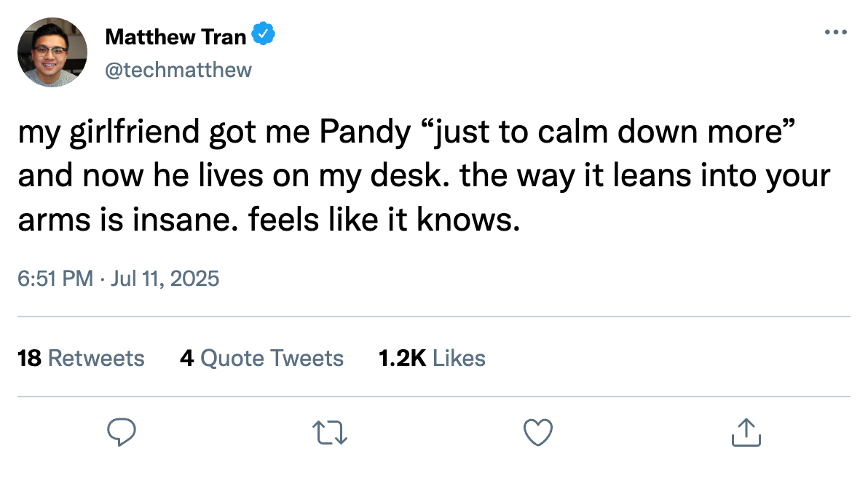
Task: Open the 4 Quote Tweets list
Action: pyautogui.click(x=261, y=358)
